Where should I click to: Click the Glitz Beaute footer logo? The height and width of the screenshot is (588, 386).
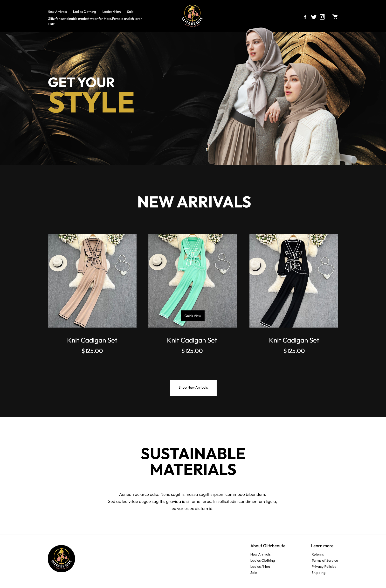[61, 559]
